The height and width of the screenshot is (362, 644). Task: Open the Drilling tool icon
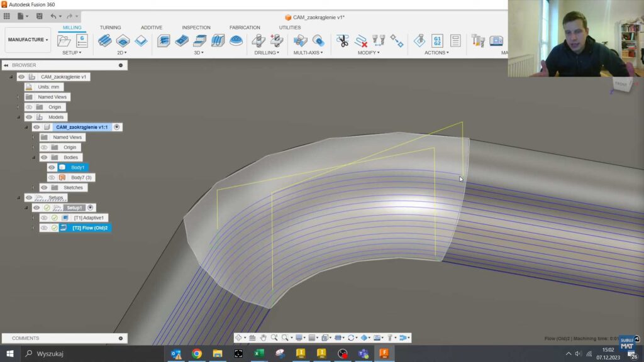tap(258, 41)
